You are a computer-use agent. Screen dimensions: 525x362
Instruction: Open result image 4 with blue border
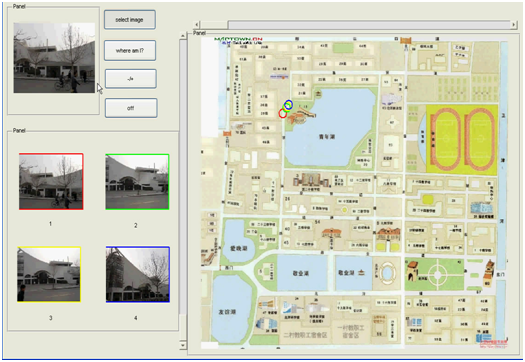(138, 274)
